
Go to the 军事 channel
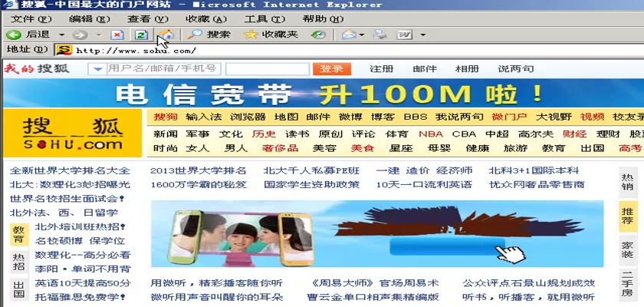point(198,134)
